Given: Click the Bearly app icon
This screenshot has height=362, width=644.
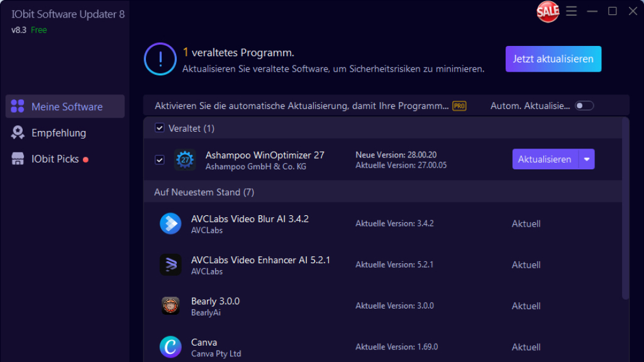Looking at the screenshot, I should coord(170,305).
